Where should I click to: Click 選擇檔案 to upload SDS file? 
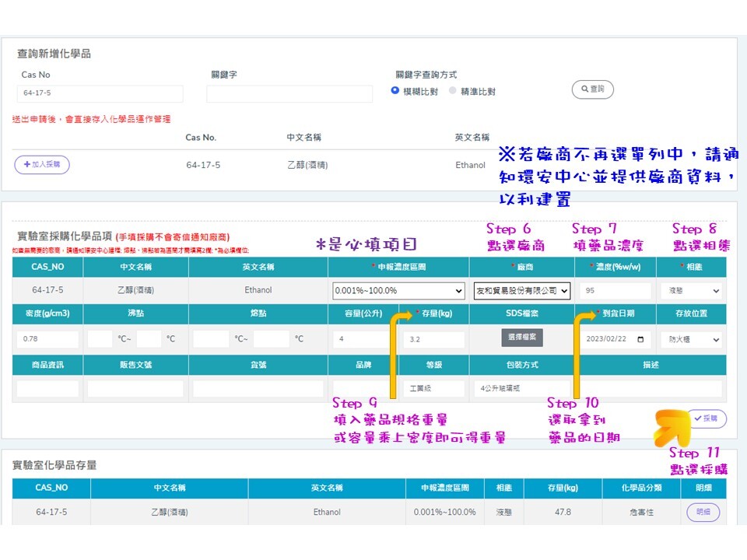coord(521,338)
